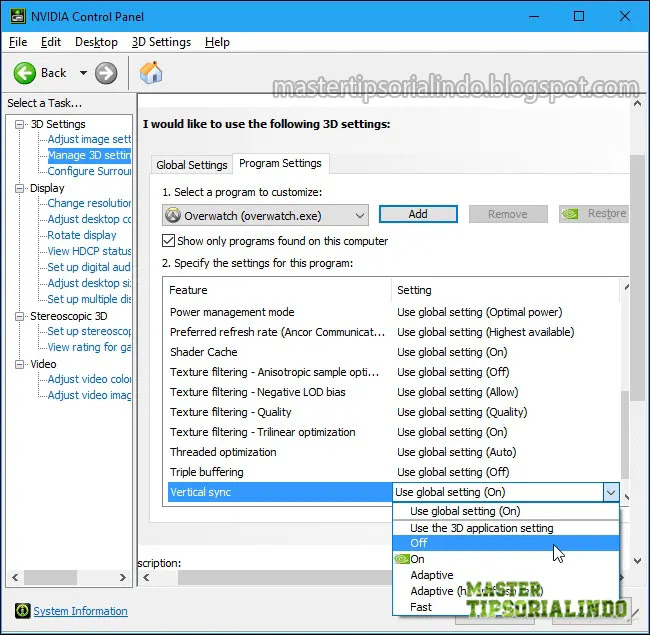This screenshot has height=635, width=650.
Task: Open View rating for games task
Action: [89, 347]
